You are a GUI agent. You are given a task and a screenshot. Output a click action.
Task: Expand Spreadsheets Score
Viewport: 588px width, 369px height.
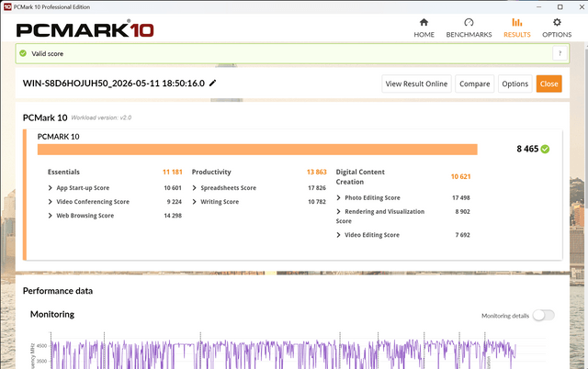coord(194,187)
